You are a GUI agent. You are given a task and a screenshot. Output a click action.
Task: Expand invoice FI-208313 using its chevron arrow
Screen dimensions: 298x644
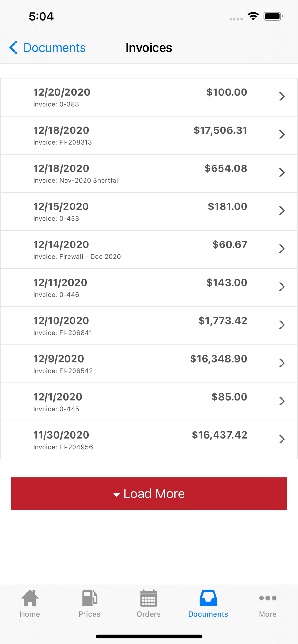click(x=282, y=134)
